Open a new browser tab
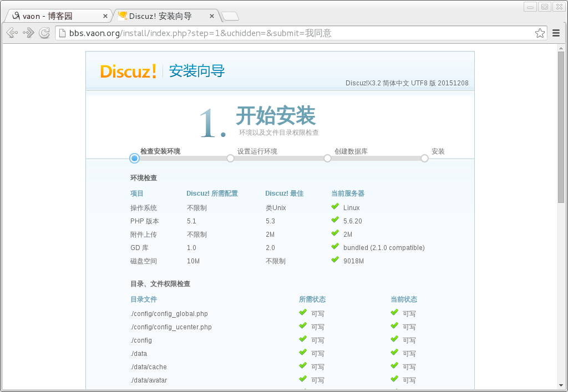This screenshot has width=568, height=392. coord(230,16)
